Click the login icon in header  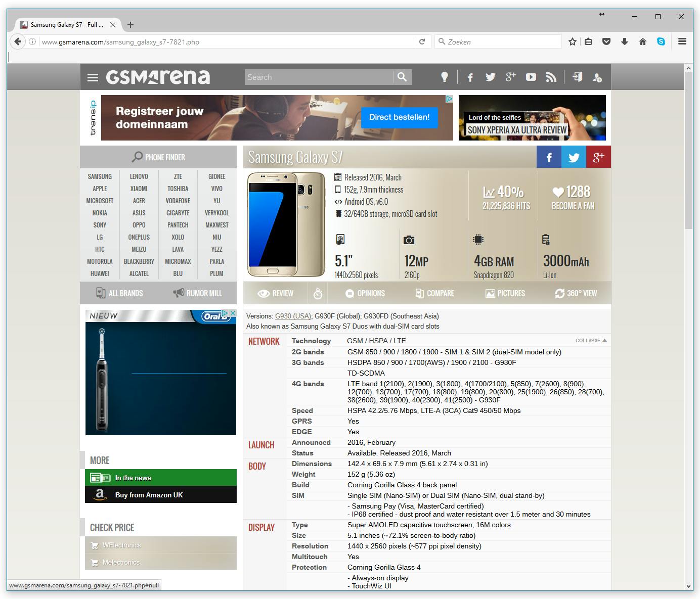pyautogui.click(x=577, y=77)
